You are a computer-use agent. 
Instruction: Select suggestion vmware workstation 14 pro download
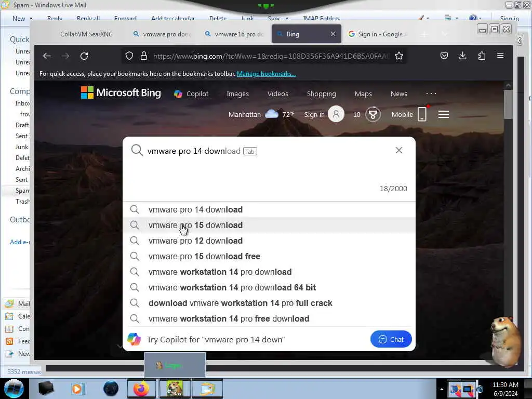tap(269, 272)
